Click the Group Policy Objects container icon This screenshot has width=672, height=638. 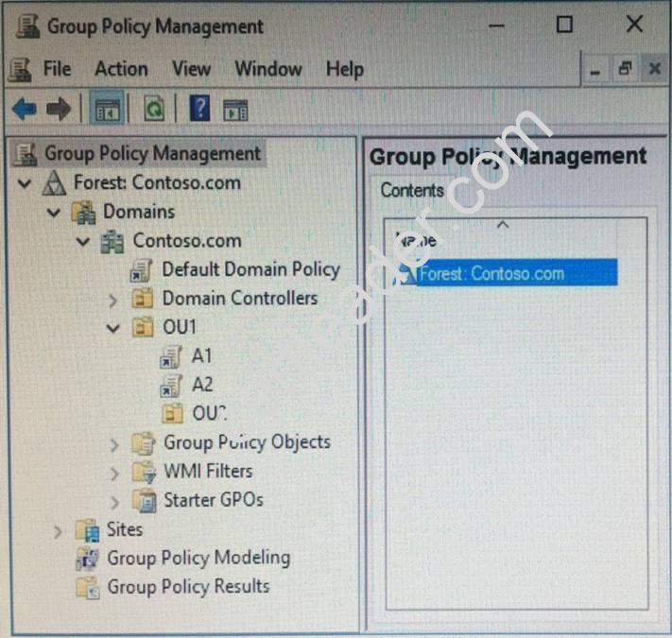tap(144, 443)
